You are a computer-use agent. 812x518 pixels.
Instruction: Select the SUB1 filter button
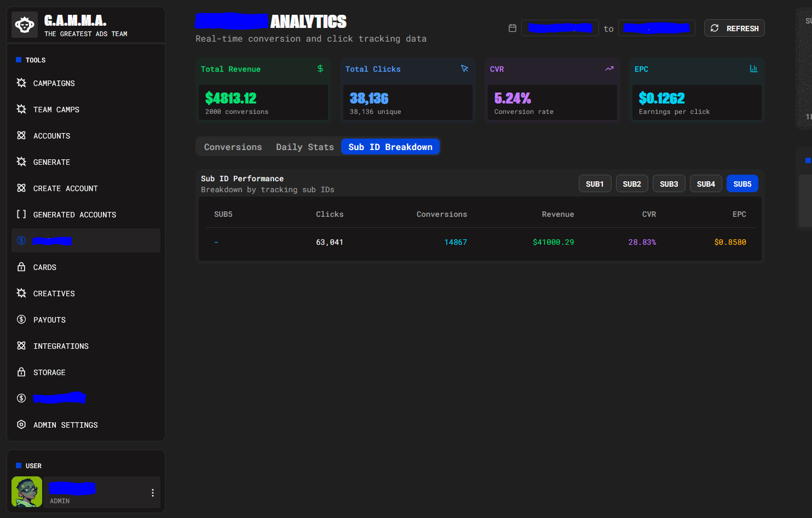[x=595, y=184]
